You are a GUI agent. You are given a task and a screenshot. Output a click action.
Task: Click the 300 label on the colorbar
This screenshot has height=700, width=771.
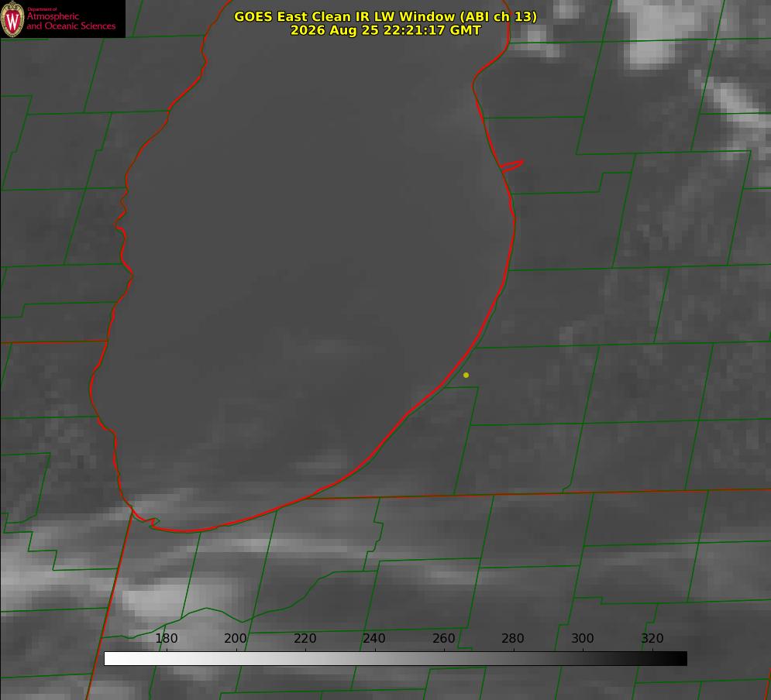(x=583, y=638)
